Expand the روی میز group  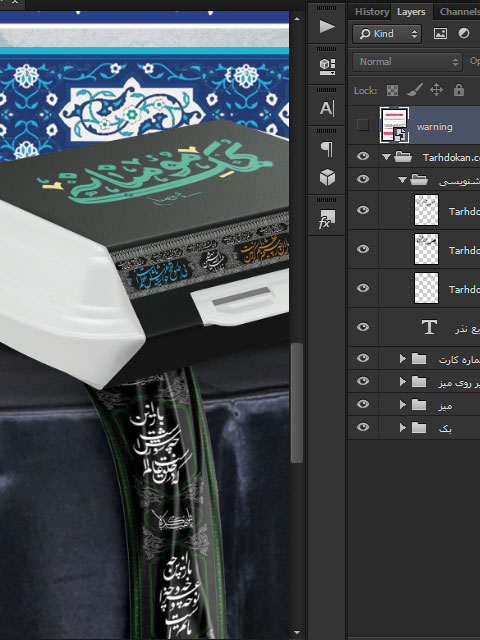[x=403, y=382]
